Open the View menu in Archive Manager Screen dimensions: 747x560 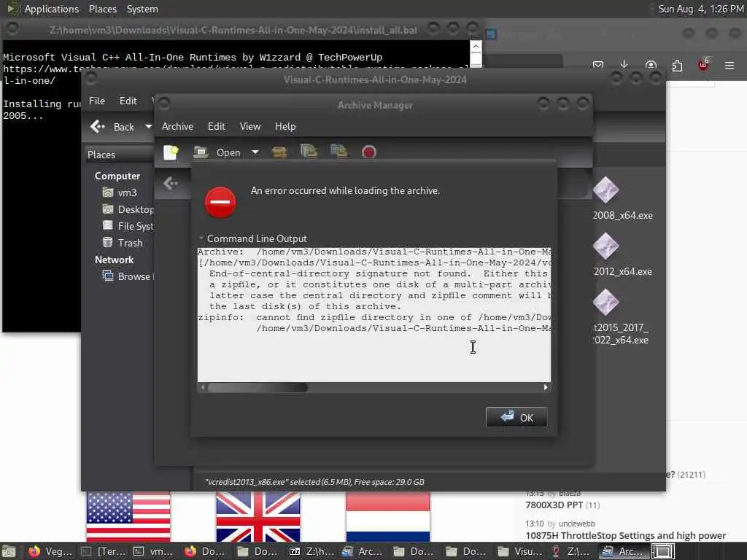(250, 126)
